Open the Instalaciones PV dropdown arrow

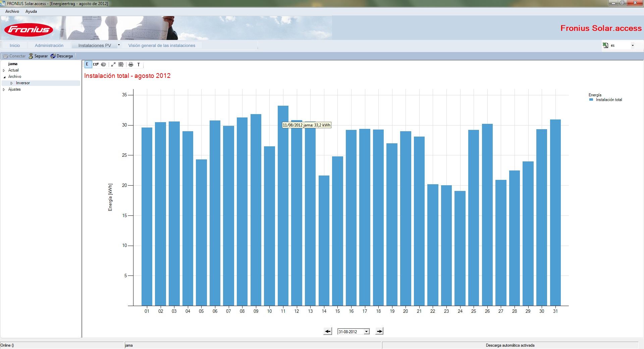coord(119,45)
